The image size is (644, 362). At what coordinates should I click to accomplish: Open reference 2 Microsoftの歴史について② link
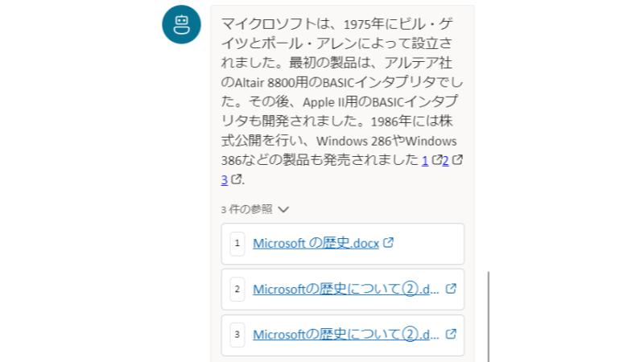tap(346, 289)
